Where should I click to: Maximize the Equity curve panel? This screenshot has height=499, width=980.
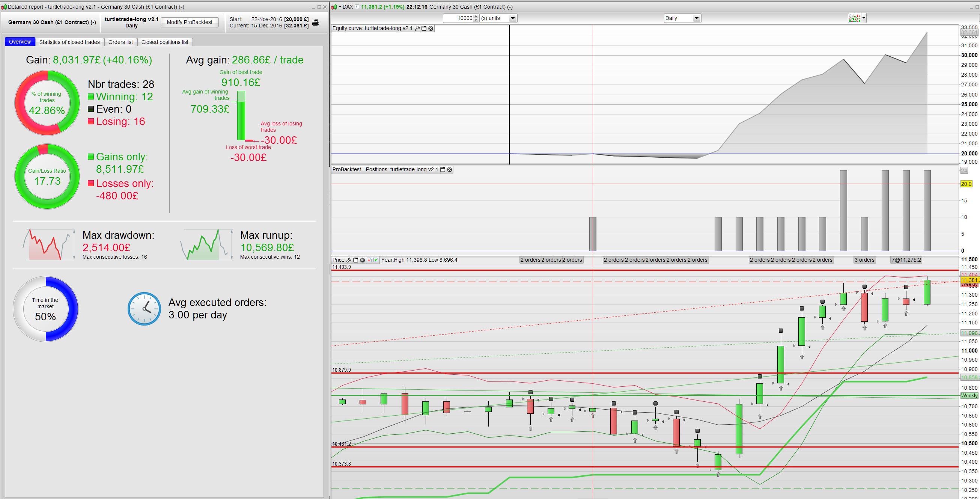(424, 29)
